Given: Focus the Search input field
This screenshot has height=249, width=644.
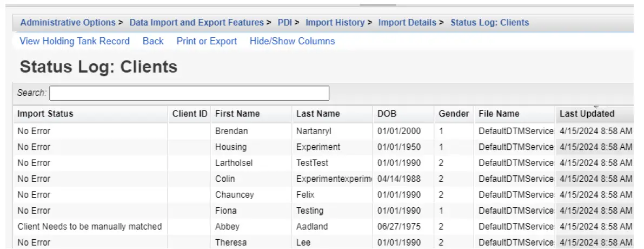Looking at the screenshot, I should [x=189, y=93].
